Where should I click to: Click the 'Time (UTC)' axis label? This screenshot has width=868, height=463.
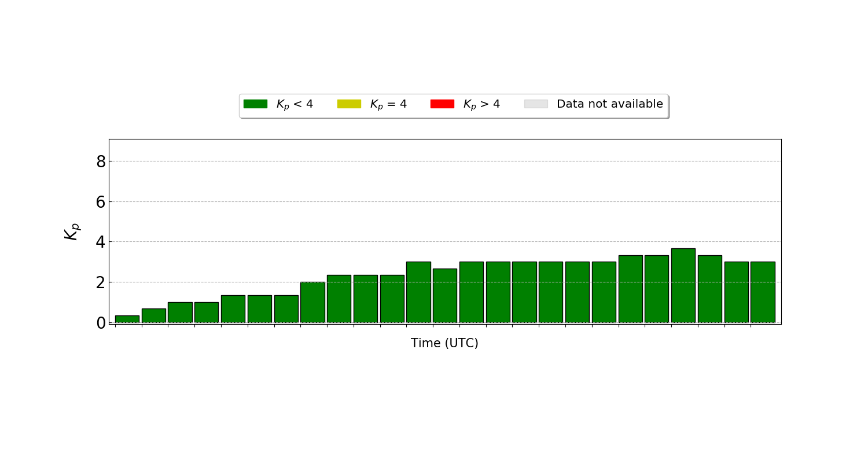tap(444, 341)
